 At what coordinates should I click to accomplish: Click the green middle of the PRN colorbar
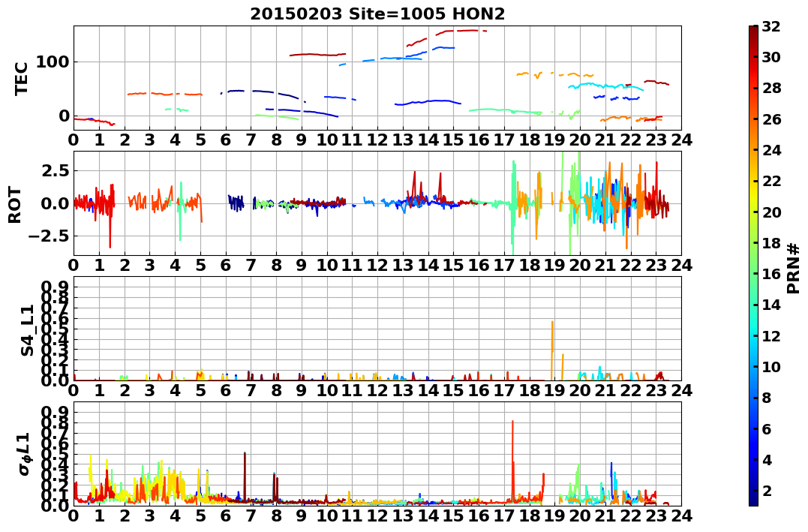pos(753,266)
